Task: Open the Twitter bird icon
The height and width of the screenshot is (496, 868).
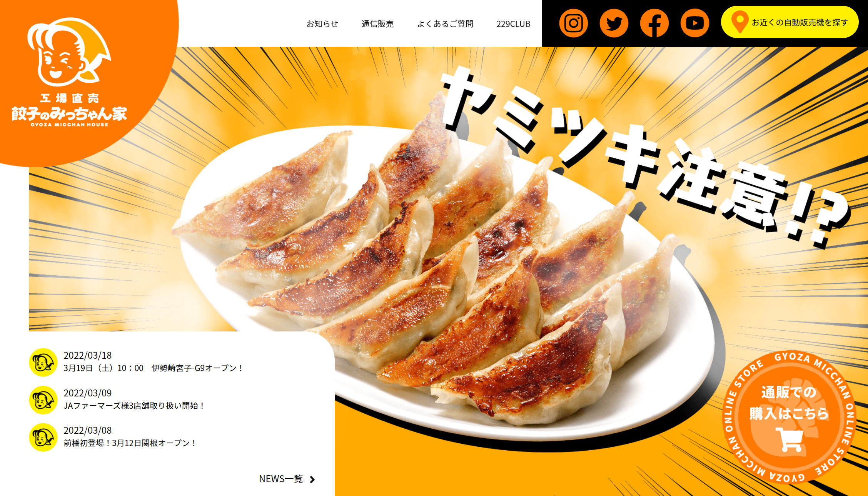Action: (614, 23)
